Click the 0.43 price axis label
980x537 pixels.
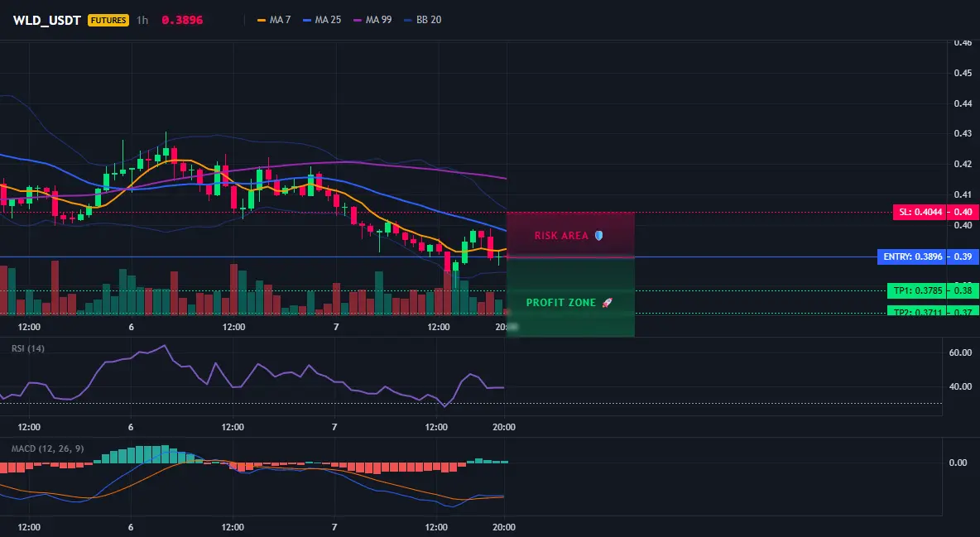963,133
